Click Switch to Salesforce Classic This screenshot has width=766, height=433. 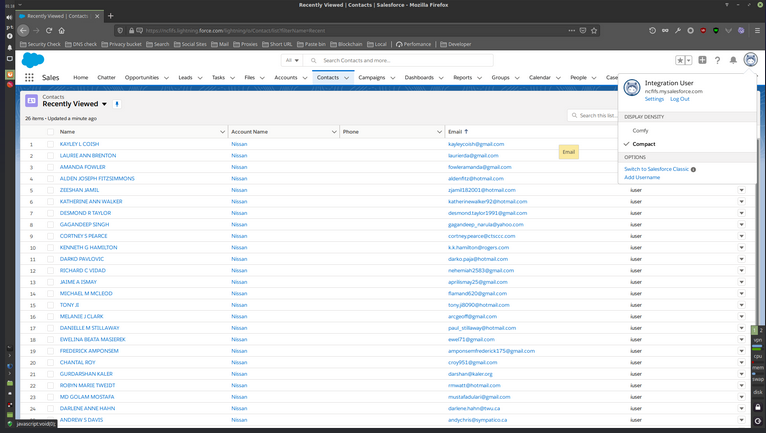pos(657,169)
